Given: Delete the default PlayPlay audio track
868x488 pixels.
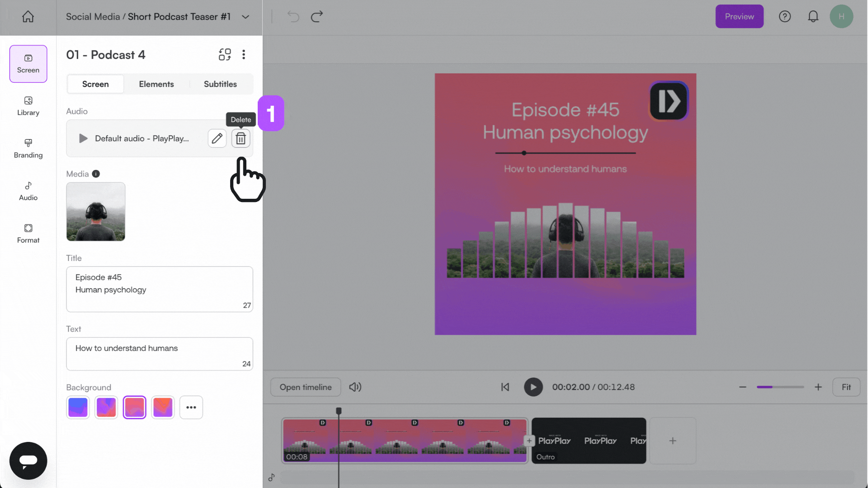Looking at the screenshot, I should (x=241, y=138).
